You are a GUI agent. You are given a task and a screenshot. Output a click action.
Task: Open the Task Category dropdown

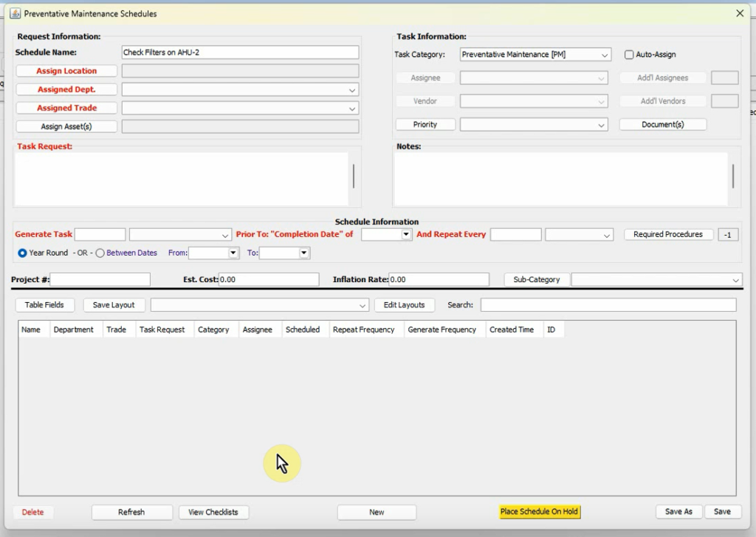pos(604,55)
